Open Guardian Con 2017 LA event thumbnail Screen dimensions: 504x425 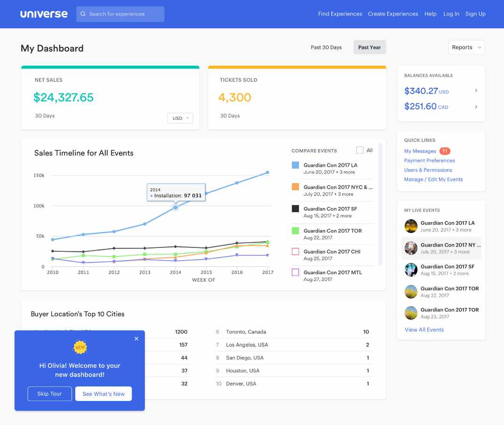(411, 226)
